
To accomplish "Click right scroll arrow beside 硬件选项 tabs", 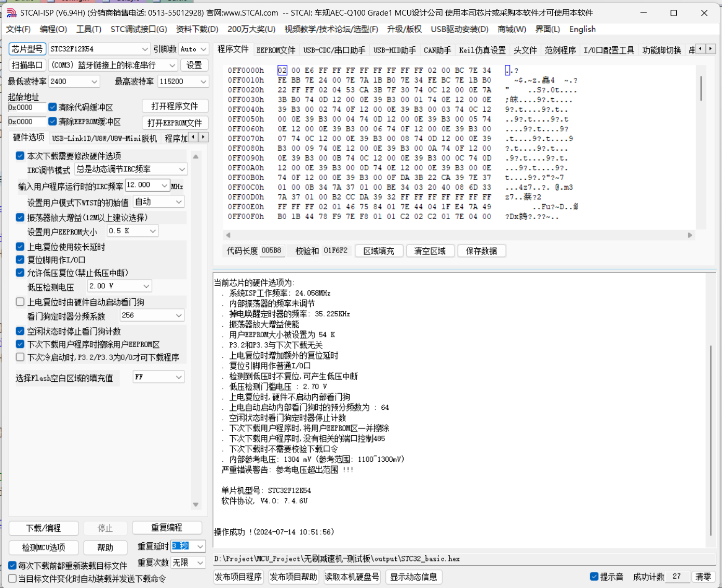I will pos(203,137).
